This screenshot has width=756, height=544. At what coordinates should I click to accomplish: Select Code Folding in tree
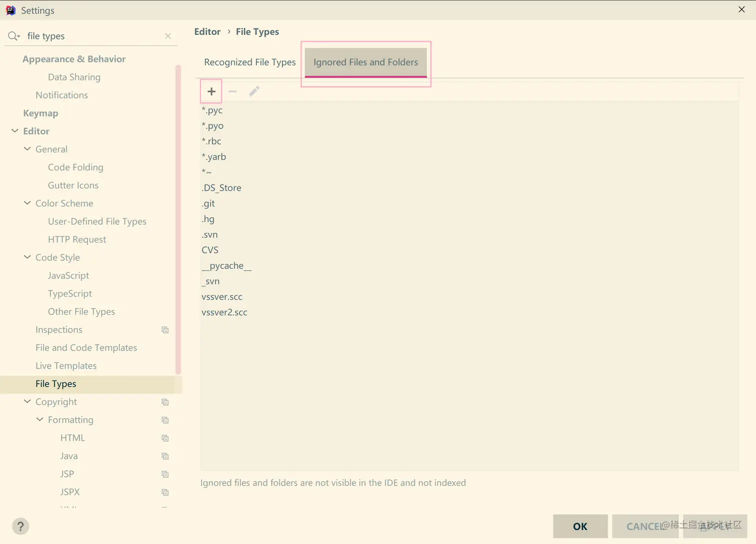pyautogui.click(x=75, y=167)
